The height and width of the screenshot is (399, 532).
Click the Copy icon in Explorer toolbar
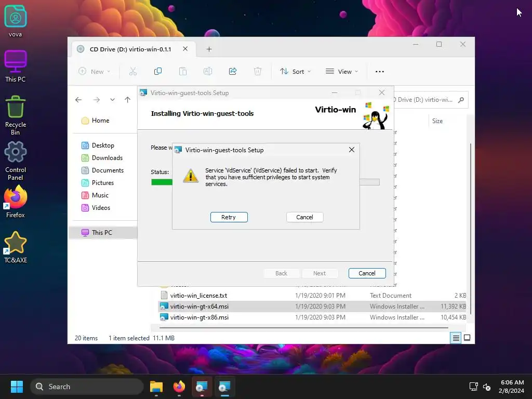pos(158,71)
